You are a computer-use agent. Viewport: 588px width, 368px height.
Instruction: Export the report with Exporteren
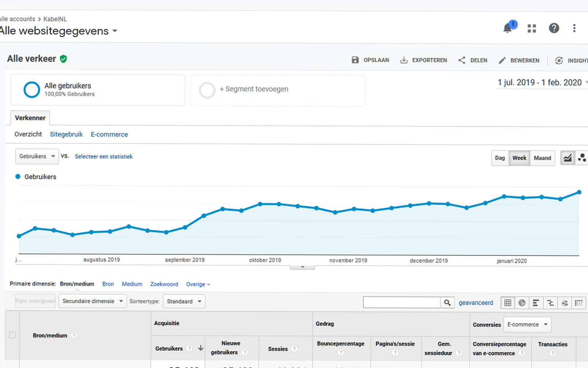423,60
